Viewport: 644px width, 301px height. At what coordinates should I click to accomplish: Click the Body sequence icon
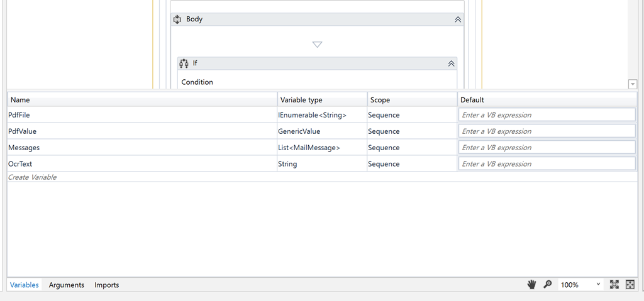point(177,19)
